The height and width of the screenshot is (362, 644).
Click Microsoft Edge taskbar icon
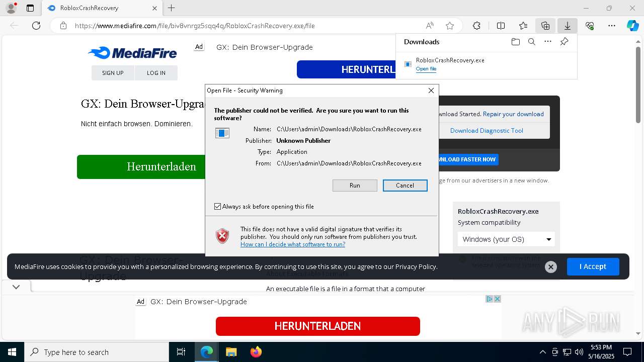[x=207, y=352]
